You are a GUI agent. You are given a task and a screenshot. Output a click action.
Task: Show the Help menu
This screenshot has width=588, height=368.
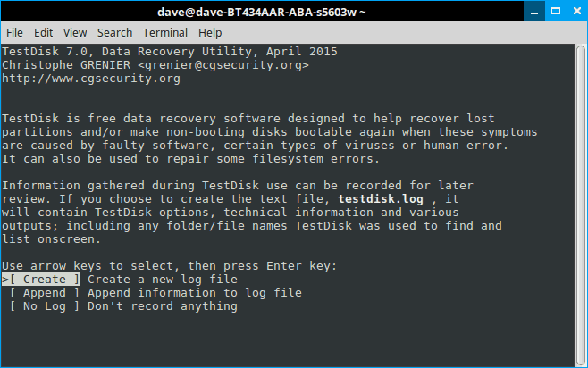210,32
